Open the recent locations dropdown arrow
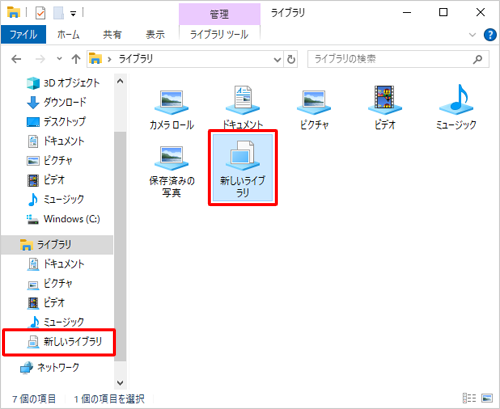 tap(59, 59)
